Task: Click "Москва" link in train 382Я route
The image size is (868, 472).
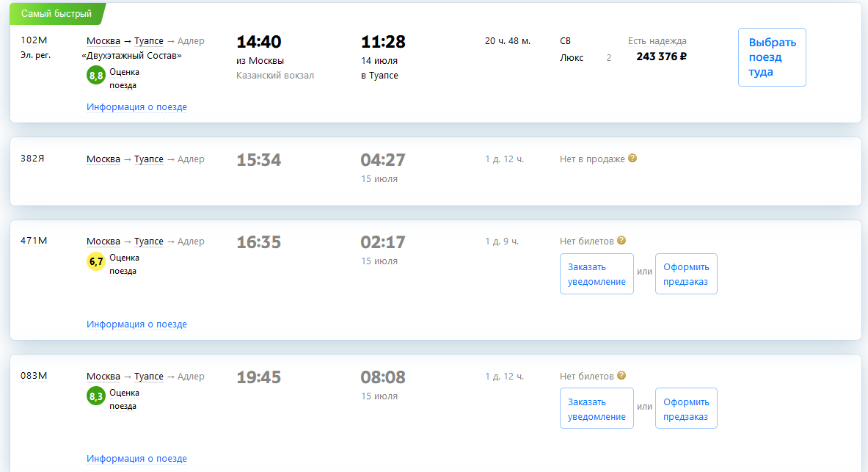Action: pyautogui.click(x=103, y=159)
